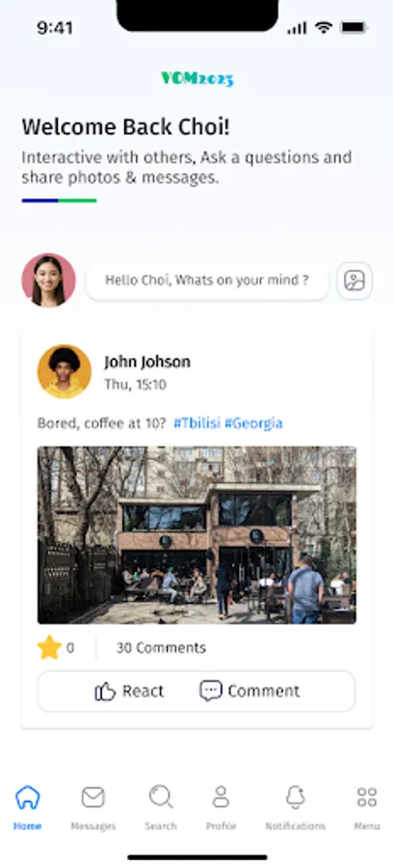Tap "Whats on your mind" input field
Screen dimensions: 393x868
(x=207, y=280)
